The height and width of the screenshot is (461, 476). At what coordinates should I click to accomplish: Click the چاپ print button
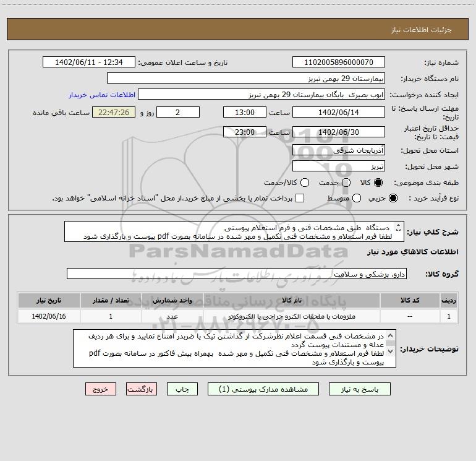pyautogui.click(x=182, y=389)
